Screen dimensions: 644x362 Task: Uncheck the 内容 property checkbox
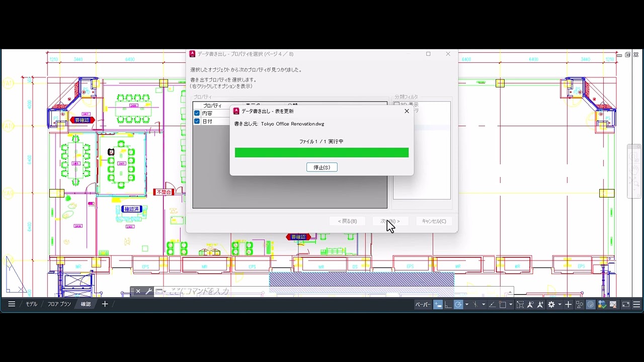point(197,113)
